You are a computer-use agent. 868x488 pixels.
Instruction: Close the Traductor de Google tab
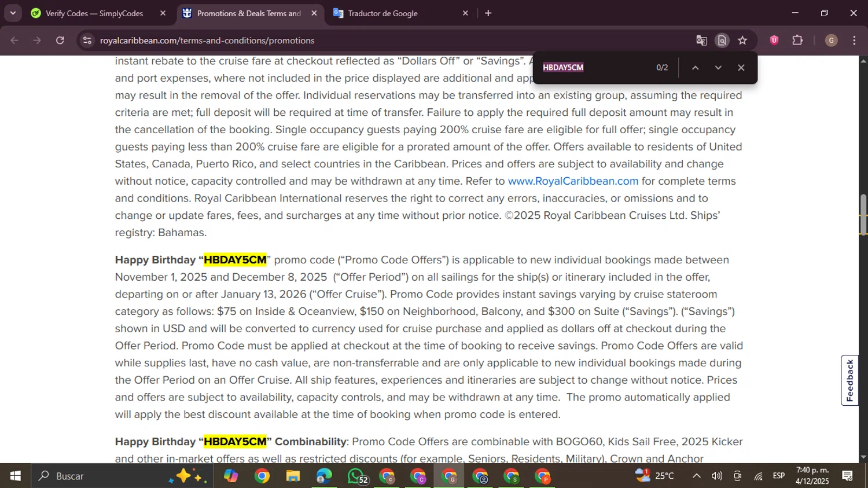[x=465, y=13]
